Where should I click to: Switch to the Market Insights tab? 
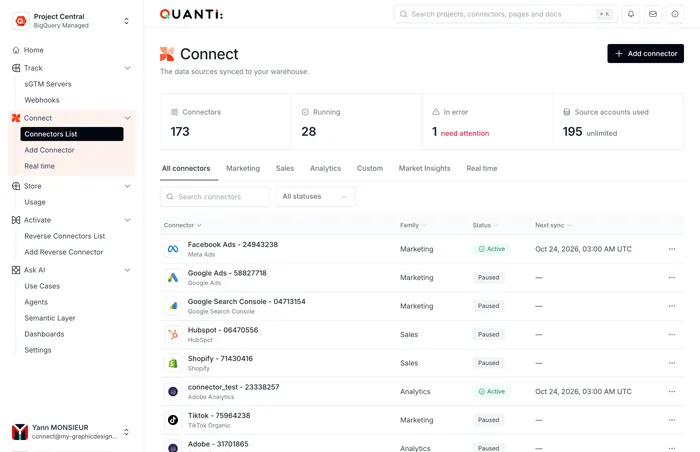point(425,168)
